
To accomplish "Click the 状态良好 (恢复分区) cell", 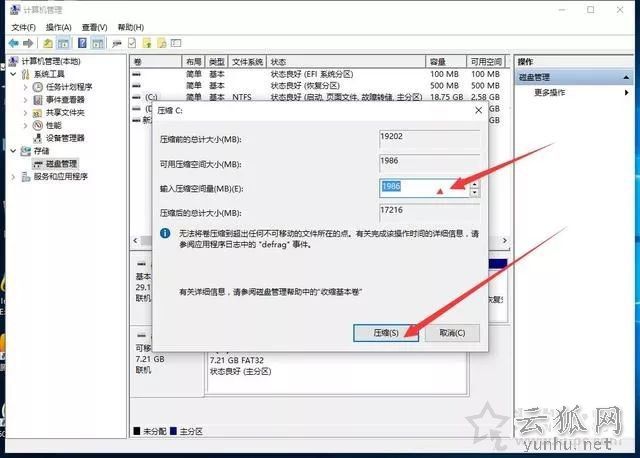I will [305, 85].
